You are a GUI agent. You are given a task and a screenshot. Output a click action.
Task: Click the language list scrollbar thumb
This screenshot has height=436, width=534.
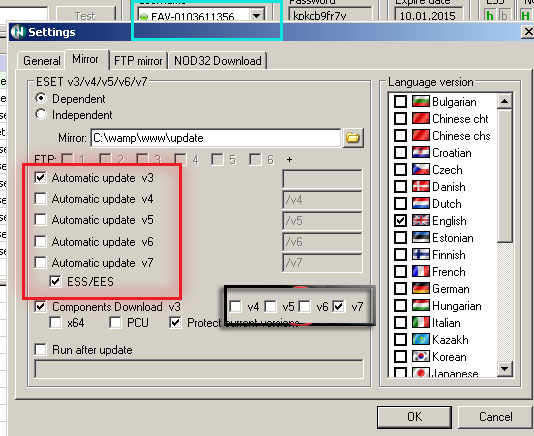pos(505,176)
